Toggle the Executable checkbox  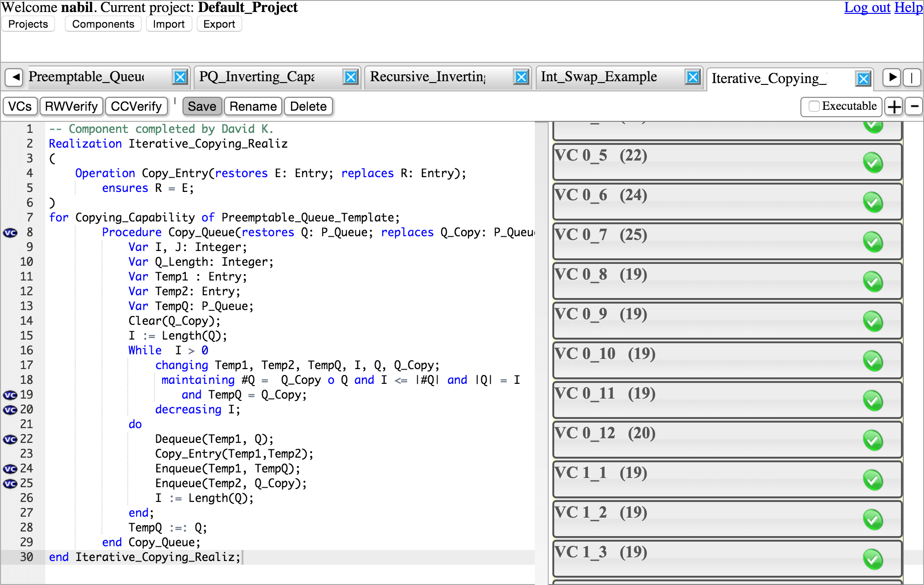pos(814,106)
